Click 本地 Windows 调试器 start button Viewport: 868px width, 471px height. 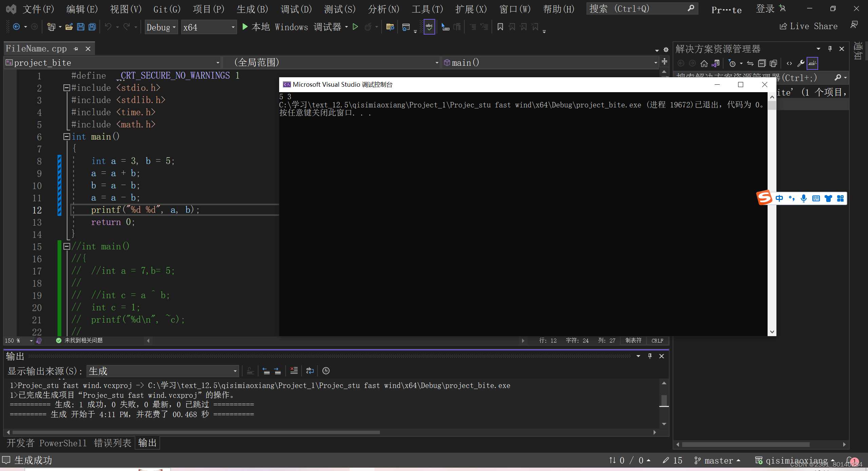point(292,27)
